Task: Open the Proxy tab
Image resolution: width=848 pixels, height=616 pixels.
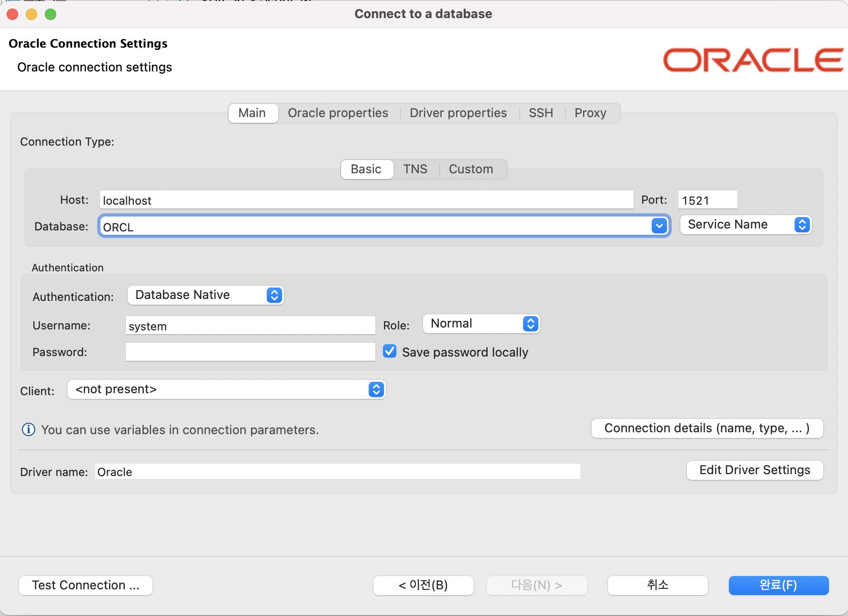Action: click(590, 113)
